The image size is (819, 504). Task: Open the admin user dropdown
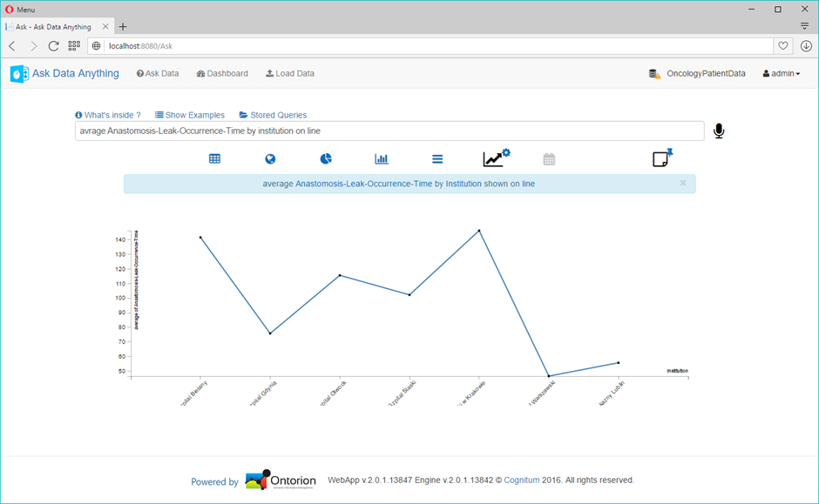click(x=782, y=74)
